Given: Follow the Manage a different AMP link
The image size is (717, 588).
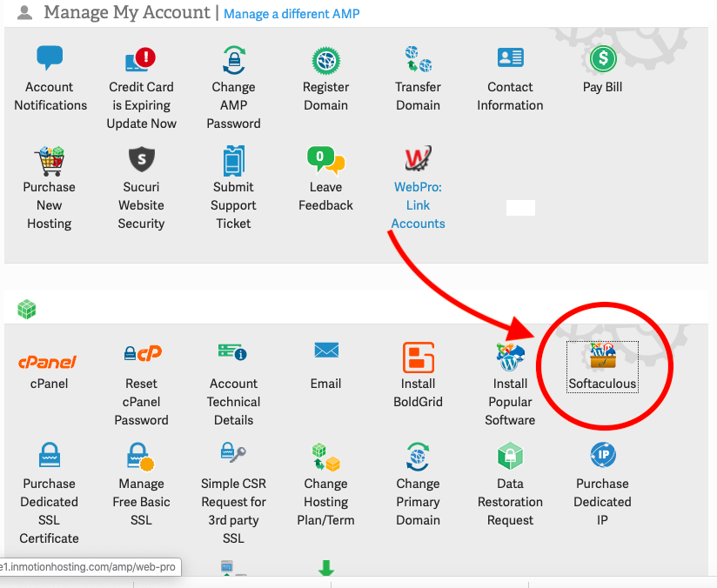Looking at the screenshot, I should 291,14.
